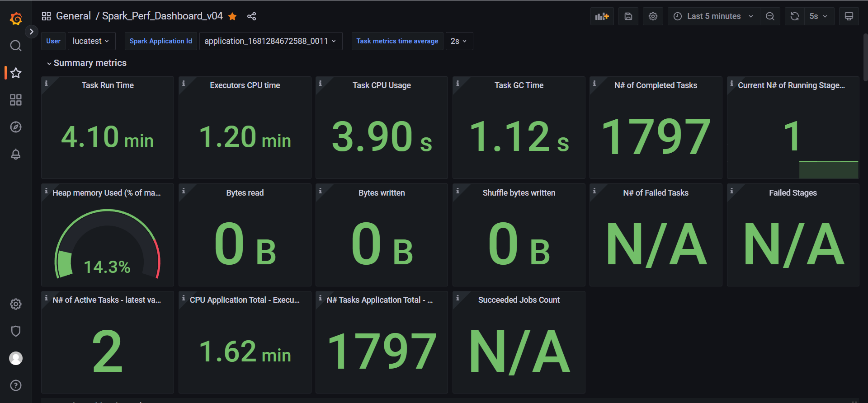Click the Heap memory gauge at 14.3%
This screenshot has height=403, width=868.
click(x=107, y=244)
